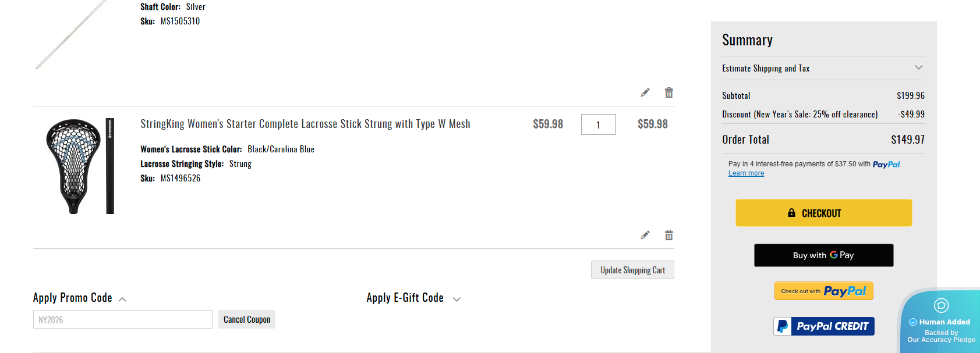Click the PayPal CREDIT button
Image resolution: width=980 pixels, height=353 pixels.
[x=824, y=326]
